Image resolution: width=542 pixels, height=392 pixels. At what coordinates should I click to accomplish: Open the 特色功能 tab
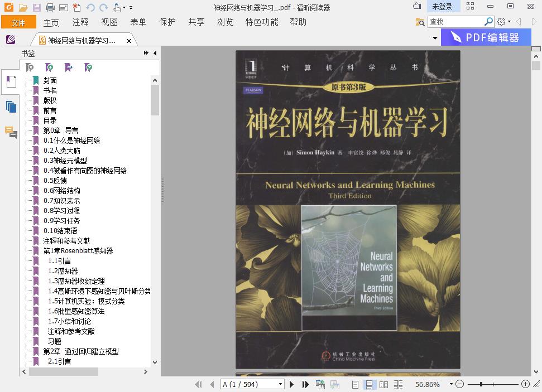[262, 22]
